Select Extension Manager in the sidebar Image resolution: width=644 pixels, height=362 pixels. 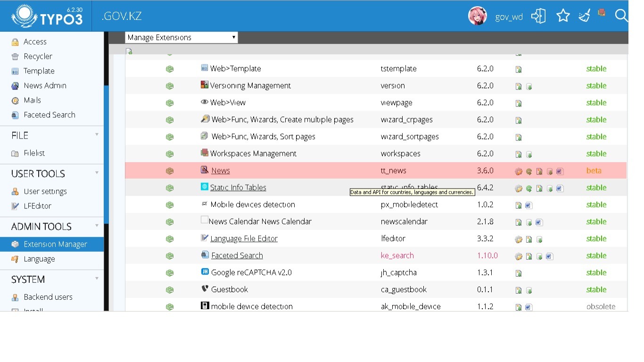(x=52, y=244)
